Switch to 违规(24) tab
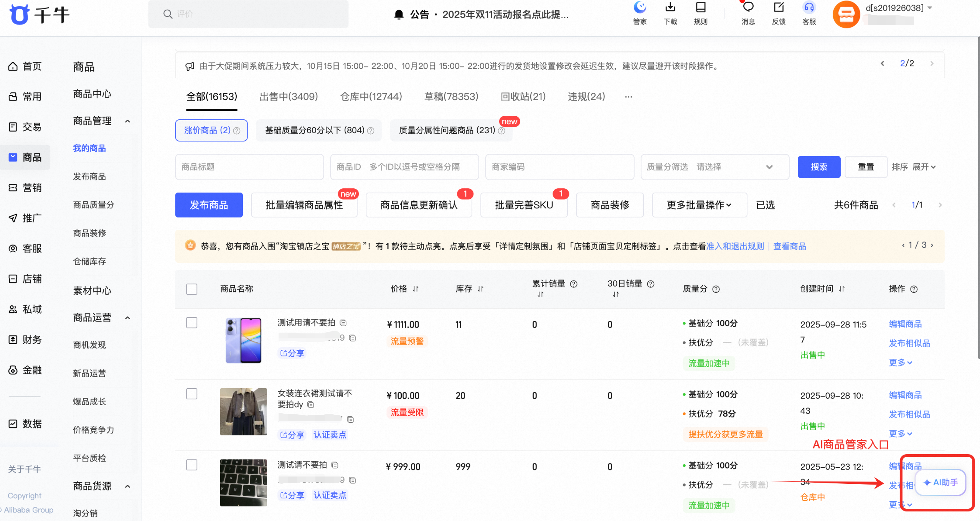 (x=586, y=96)
